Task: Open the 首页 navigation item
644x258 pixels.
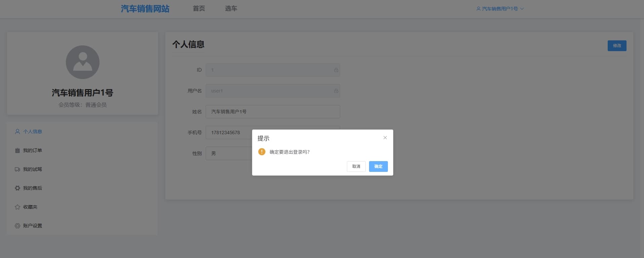Action: (199, 8)
